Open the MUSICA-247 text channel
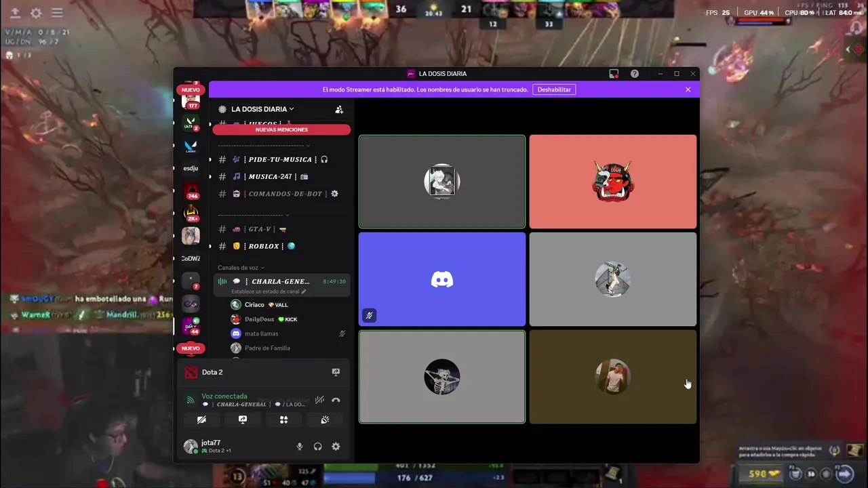Viewport: 868px width, 488px height. tap(281, 176)
